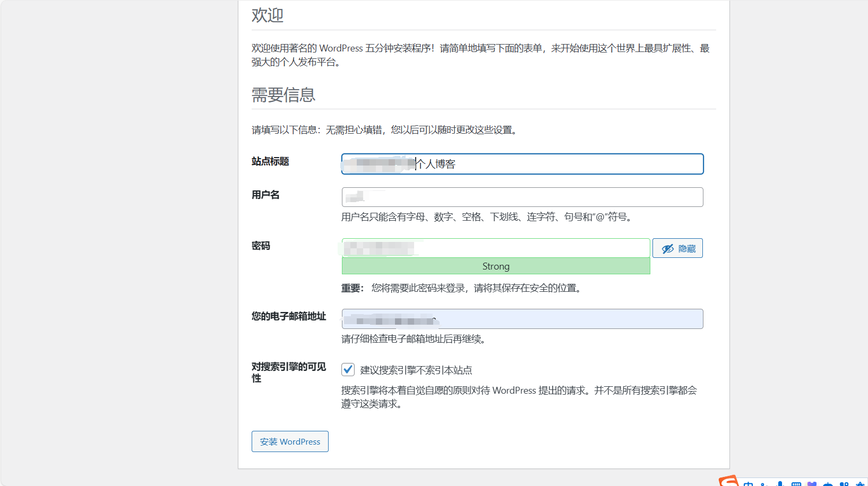Click the 对搜索引擎的可见性 label
The height and width of the screenshot is (486, 868).
[x=289, y=372]
